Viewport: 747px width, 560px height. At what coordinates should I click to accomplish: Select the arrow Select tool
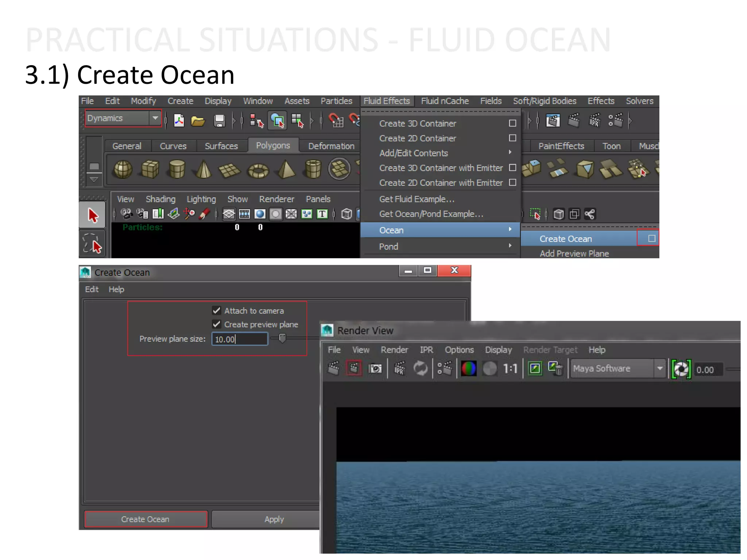[93, 215]
